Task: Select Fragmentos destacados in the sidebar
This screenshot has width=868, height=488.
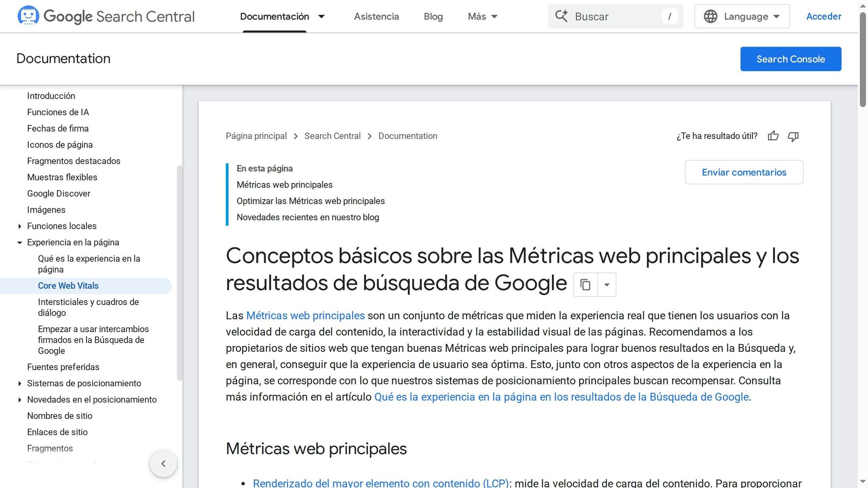Action: tap(74, 161)
